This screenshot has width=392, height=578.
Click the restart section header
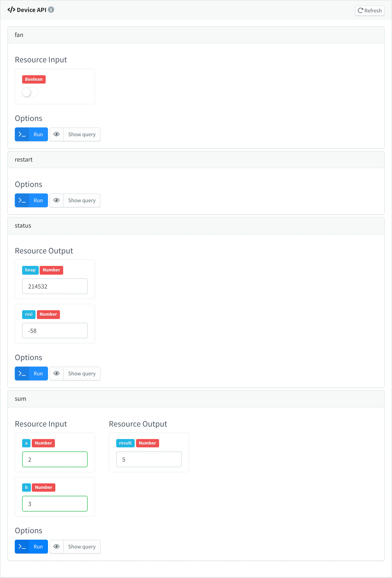click(x=196, y=160)
